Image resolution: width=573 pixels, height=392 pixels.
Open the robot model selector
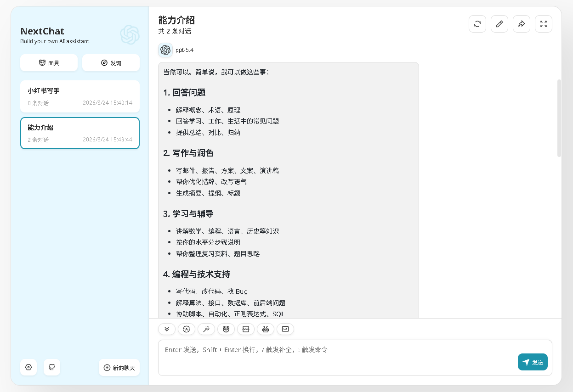[x=266, y=329]
